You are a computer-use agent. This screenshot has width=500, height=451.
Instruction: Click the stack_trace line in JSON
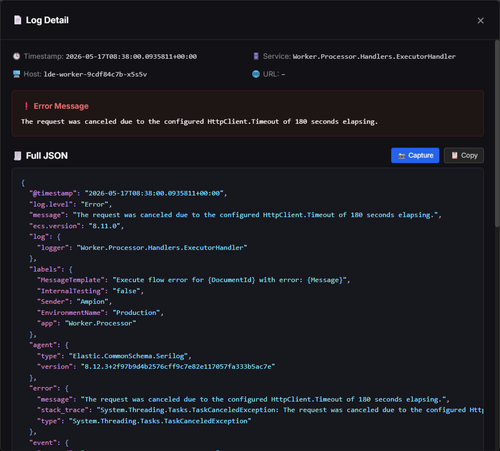[260, 410]
